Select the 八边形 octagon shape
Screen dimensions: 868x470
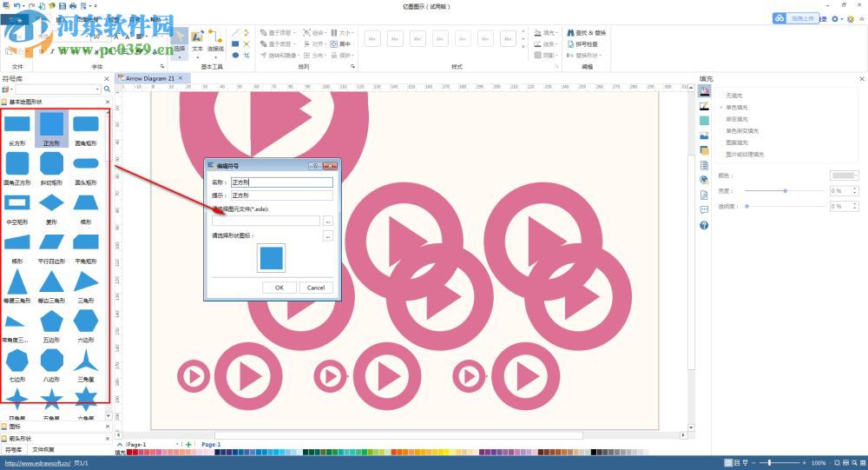(x=51, y=365)
